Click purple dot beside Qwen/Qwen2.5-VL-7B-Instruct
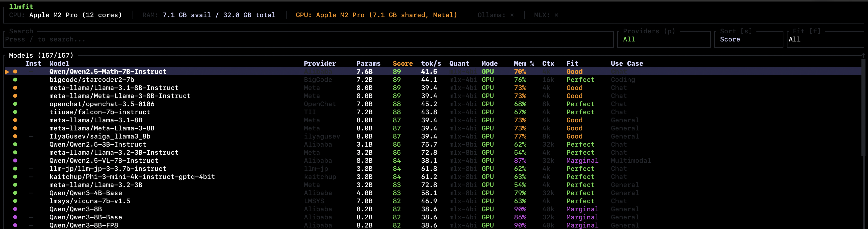 (15, 161)
